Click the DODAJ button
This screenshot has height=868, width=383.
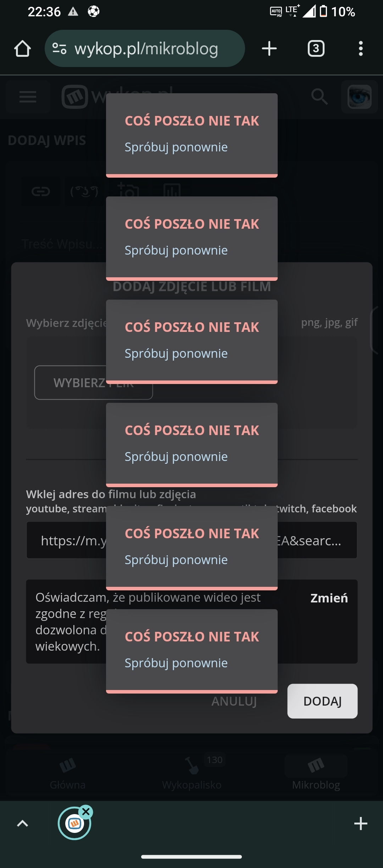tap(322, 701)
